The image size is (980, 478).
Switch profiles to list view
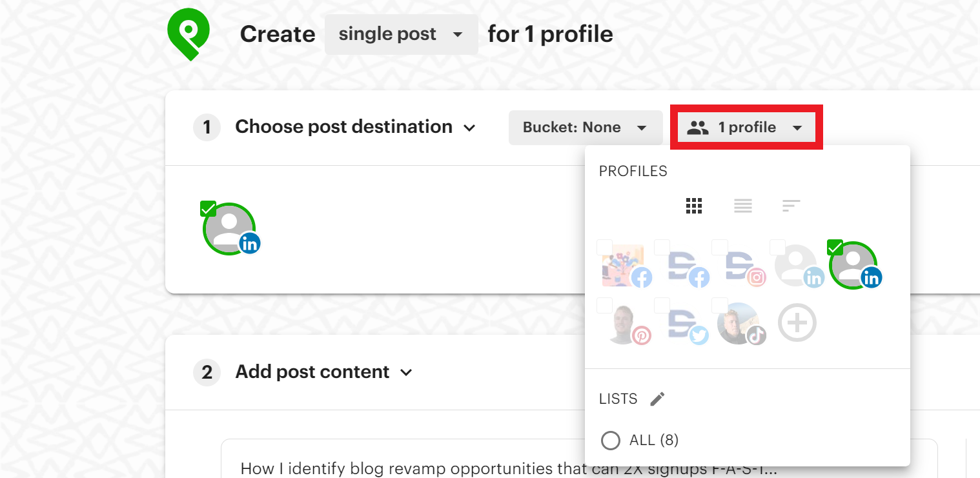742,205
